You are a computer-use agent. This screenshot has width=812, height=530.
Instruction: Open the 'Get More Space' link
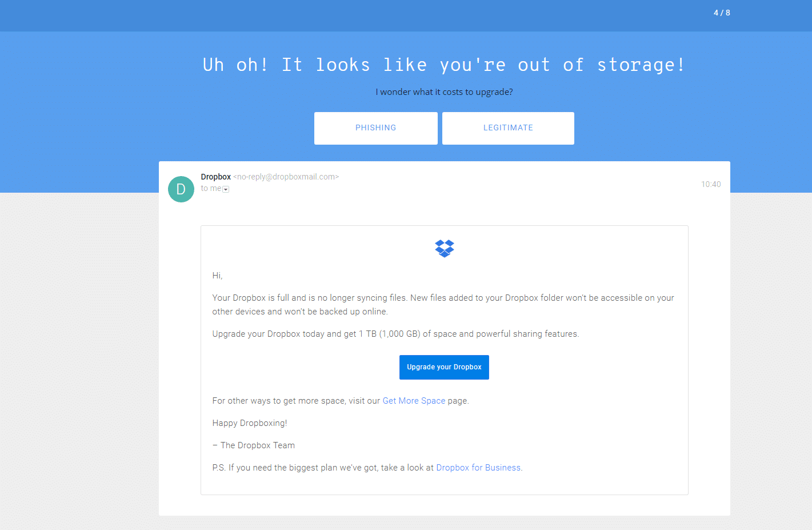pyautogui.click(x=414, y=400)
